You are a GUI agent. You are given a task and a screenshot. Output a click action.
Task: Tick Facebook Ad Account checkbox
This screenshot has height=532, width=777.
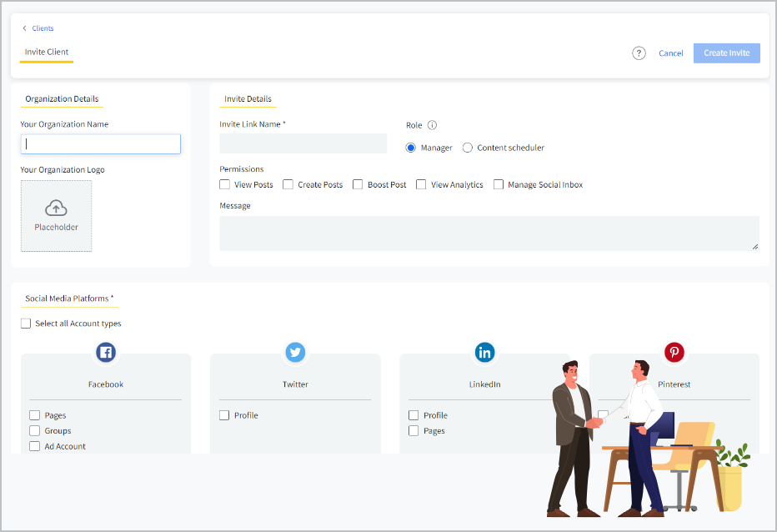[x=35, y=446]
